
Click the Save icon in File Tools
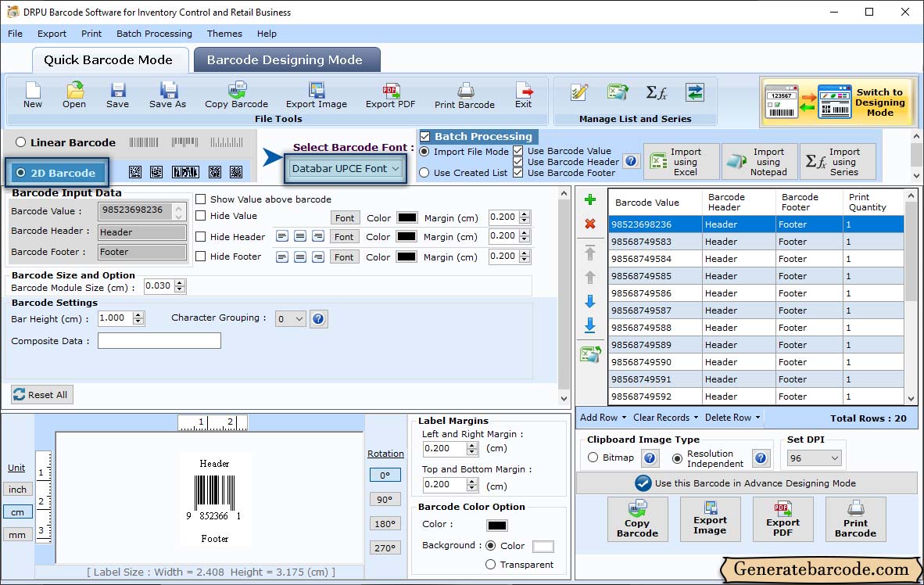click(x=117, y=95)
